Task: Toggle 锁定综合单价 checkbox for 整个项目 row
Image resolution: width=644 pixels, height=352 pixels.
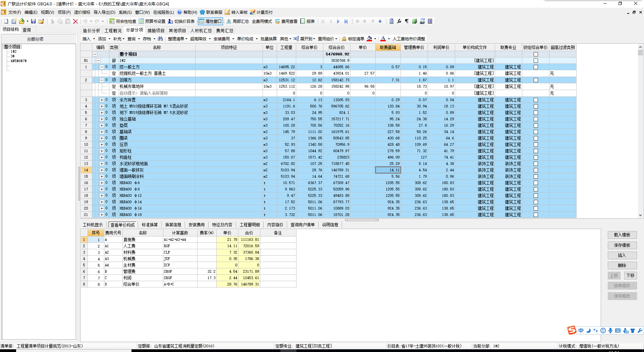Action: (536, 54)
